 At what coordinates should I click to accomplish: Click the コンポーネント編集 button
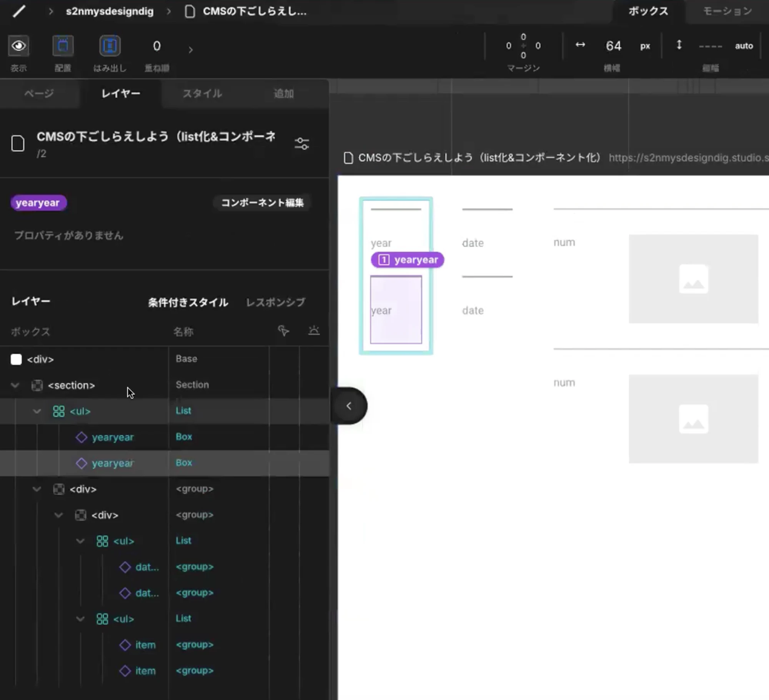click(x=262, y=203)
